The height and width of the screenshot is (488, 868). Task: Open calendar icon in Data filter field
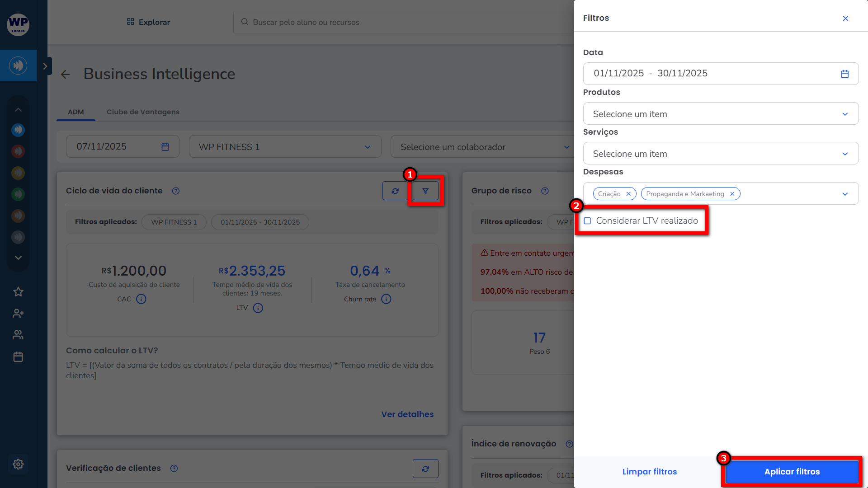coord(844,74)
